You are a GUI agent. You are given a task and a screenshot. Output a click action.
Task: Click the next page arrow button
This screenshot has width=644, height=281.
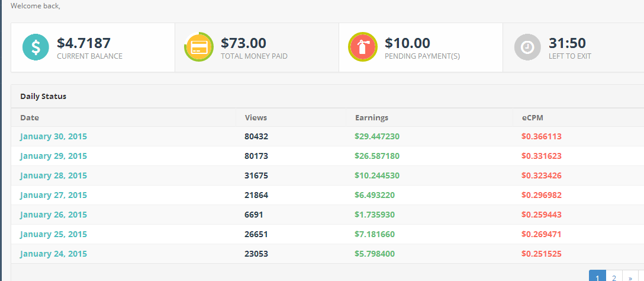[630, 277]
